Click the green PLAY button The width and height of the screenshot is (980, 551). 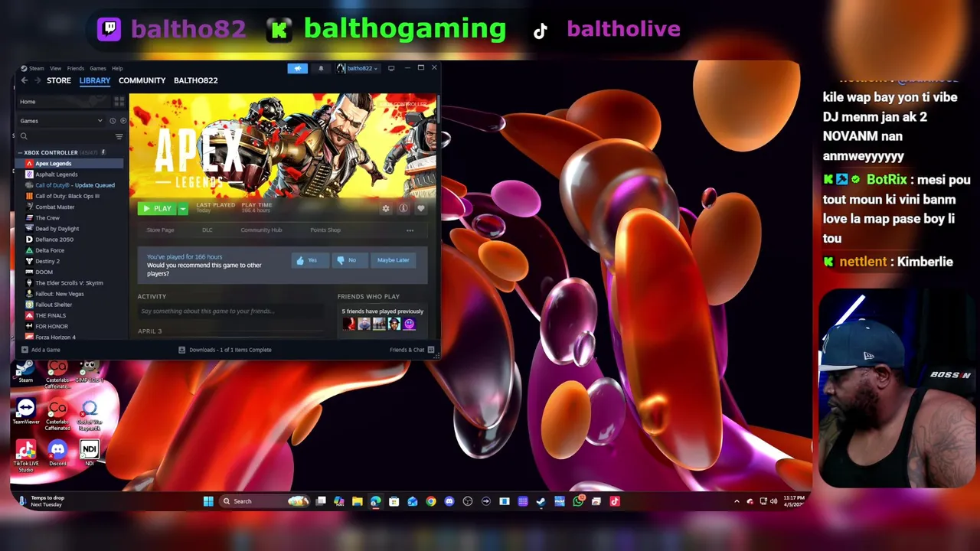coord(158,208)
